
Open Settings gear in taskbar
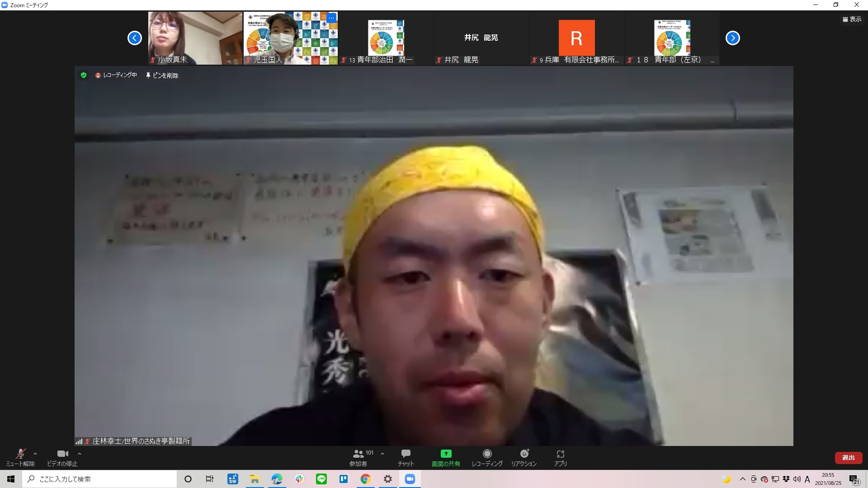388,479
